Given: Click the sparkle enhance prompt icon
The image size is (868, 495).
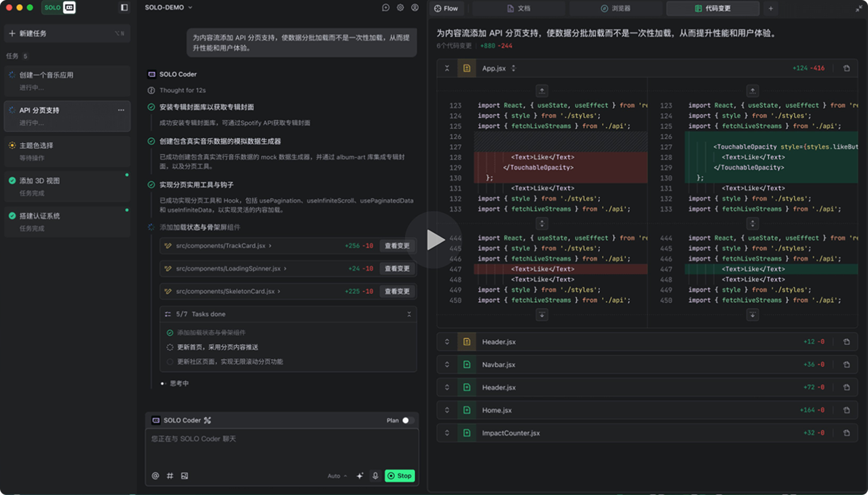Looking at the screenshot, I should tap(360, 476).
